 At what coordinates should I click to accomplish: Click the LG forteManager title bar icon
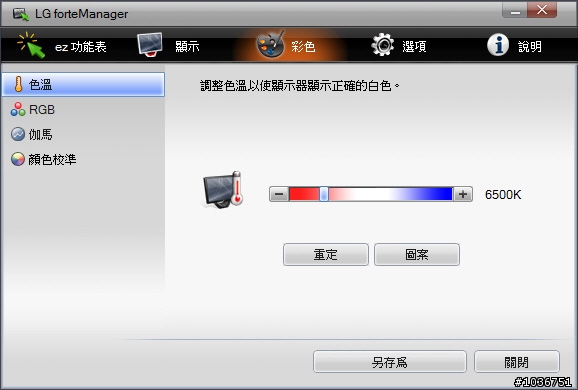[21, 14]
